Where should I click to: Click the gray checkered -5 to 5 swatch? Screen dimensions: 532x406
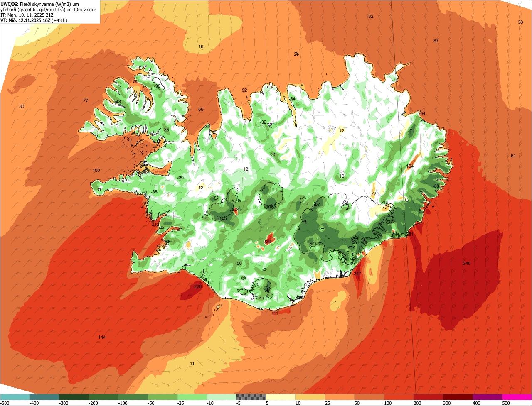tap(251, 397)
